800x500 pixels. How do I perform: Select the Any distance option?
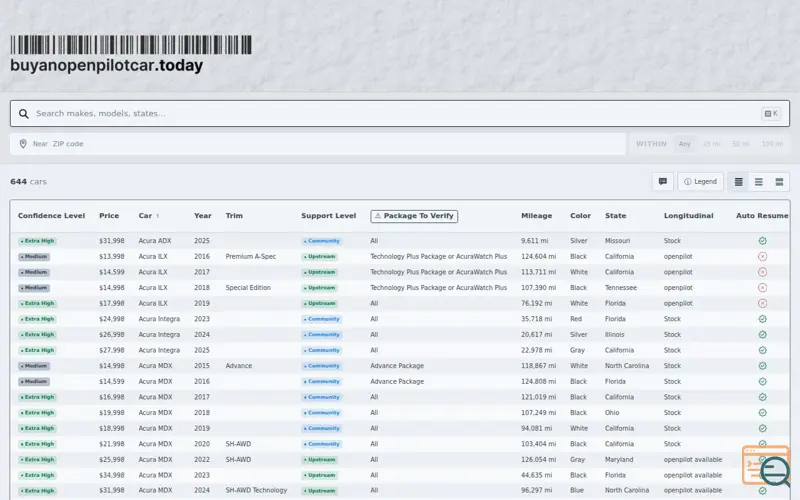point(684,144)
